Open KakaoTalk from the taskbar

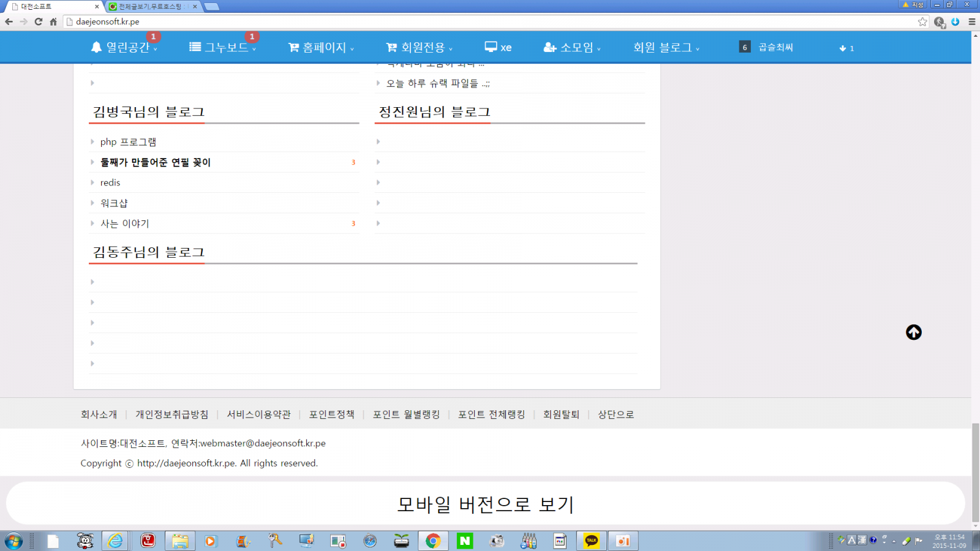point(591,541)
